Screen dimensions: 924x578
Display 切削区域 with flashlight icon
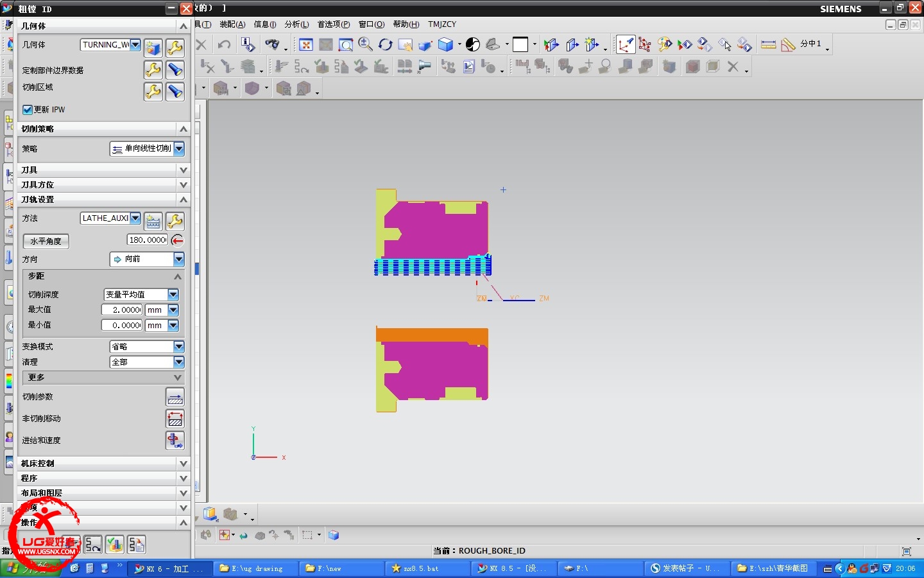175,91
